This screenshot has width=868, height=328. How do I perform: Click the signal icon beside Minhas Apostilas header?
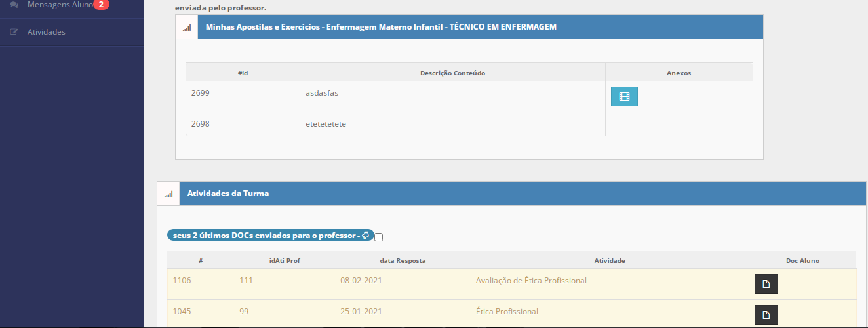[187, 28]
